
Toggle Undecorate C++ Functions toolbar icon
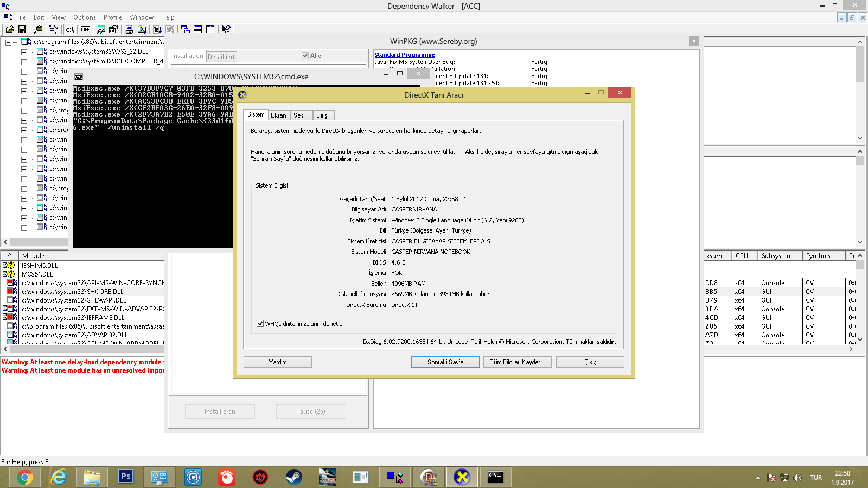85,29
